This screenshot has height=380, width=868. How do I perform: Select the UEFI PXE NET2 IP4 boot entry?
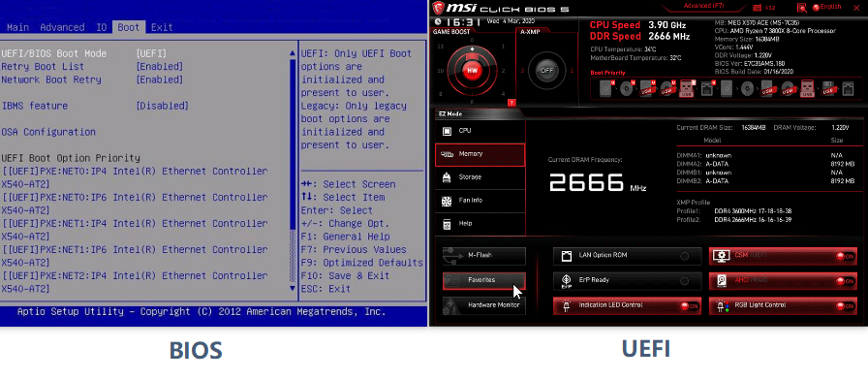tap(135, 281)
